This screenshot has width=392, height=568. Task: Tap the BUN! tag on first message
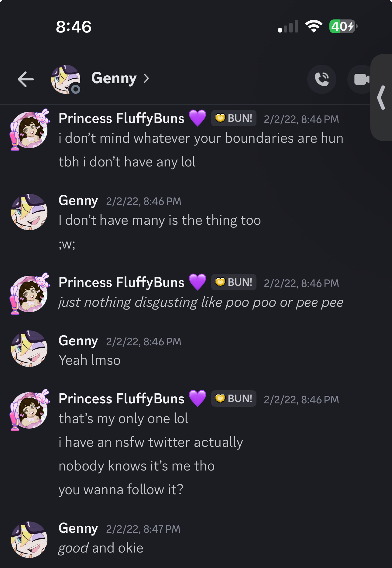coord(234,118)
